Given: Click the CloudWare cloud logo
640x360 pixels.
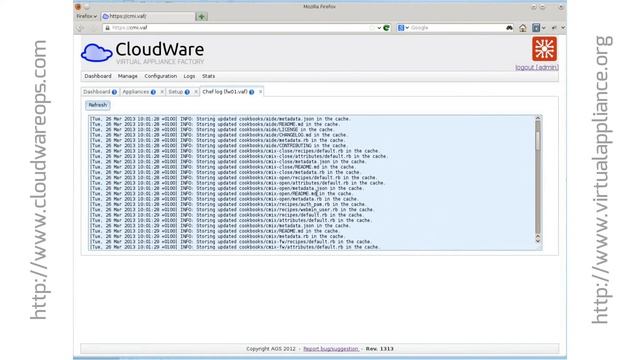Looking at the screenshot, I should point(96,53).
